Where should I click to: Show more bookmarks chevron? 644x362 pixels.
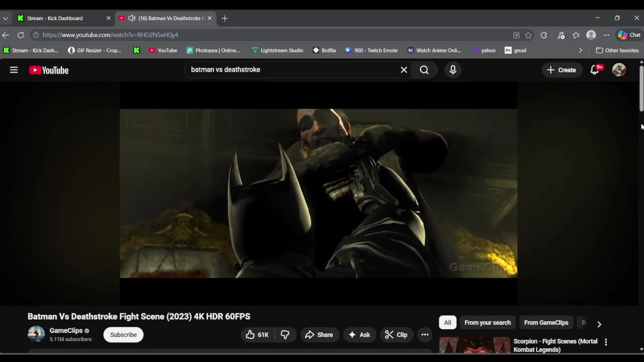[580, 50]
